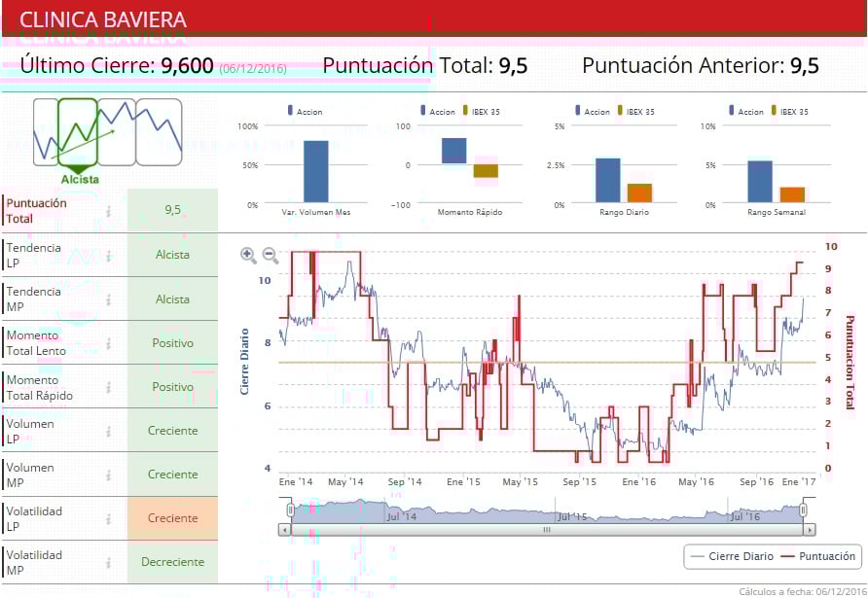
Task: Open info icon beside Momento Total Rápido
Action: (109, 387)
